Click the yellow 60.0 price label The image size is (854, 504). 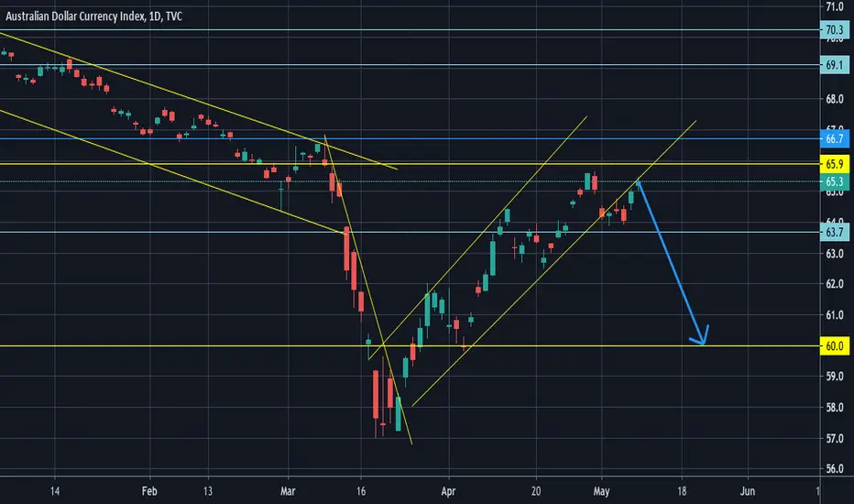pyautogui.click(x=834, y=346)
